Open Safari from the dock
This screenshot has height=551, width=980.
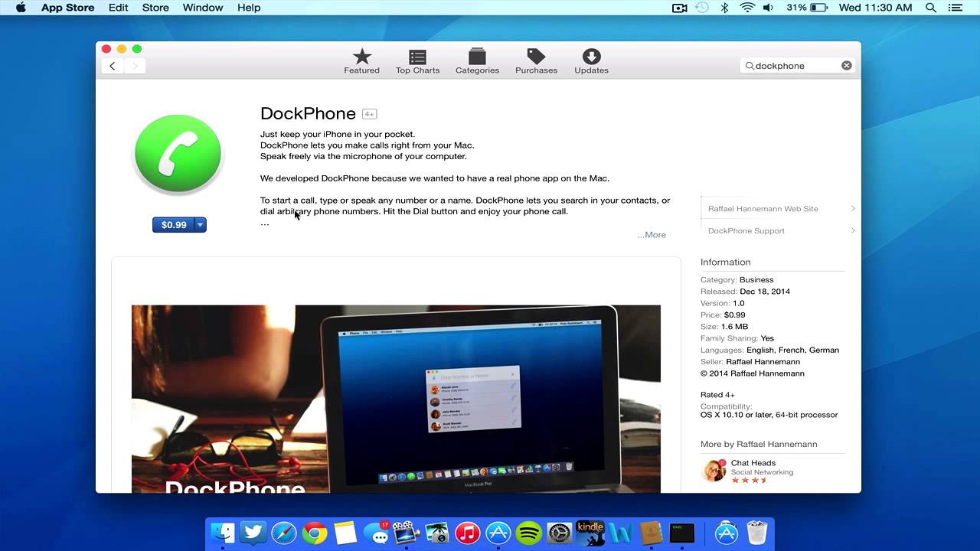pos(284,533)
